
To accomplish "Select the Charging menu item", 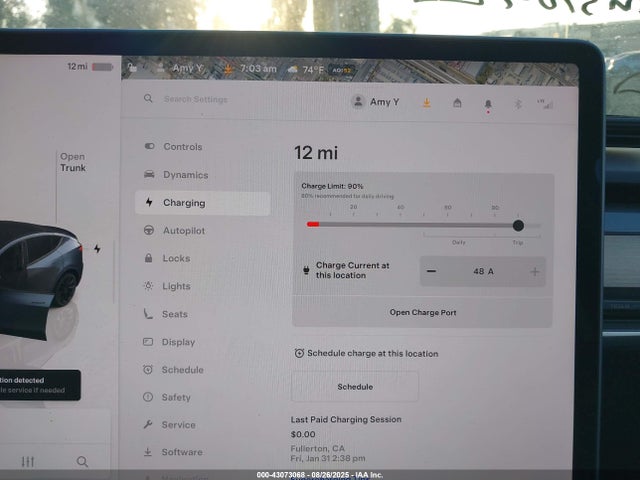I will [203, 203].
